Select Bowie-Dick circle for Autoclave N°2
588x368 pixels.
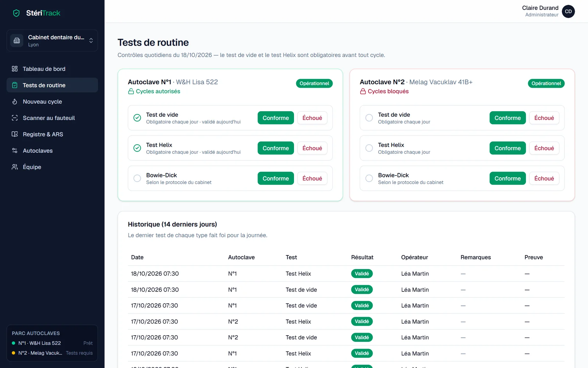click(369, 178)
